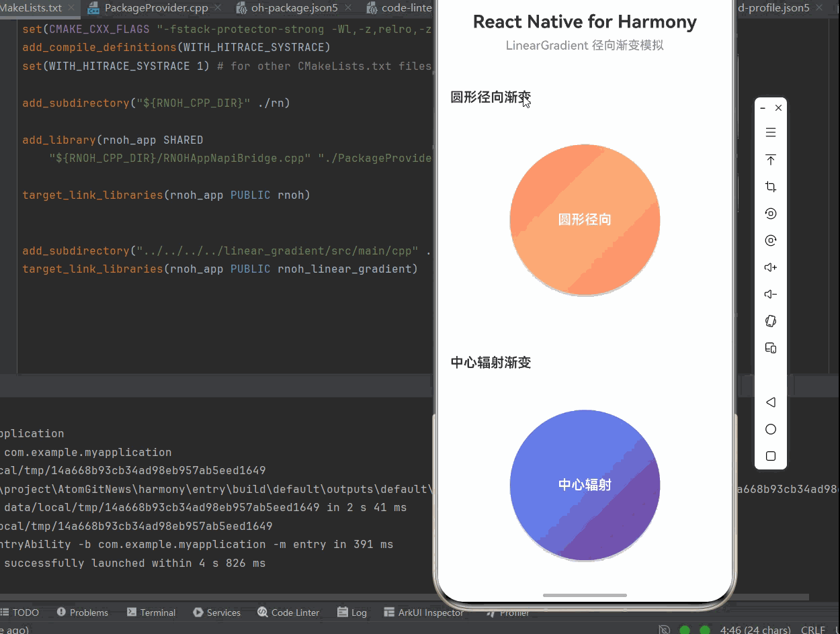Click the 中心辐射渐变 section heading
The height and width of the screenshot is (634, 840).
491,363
